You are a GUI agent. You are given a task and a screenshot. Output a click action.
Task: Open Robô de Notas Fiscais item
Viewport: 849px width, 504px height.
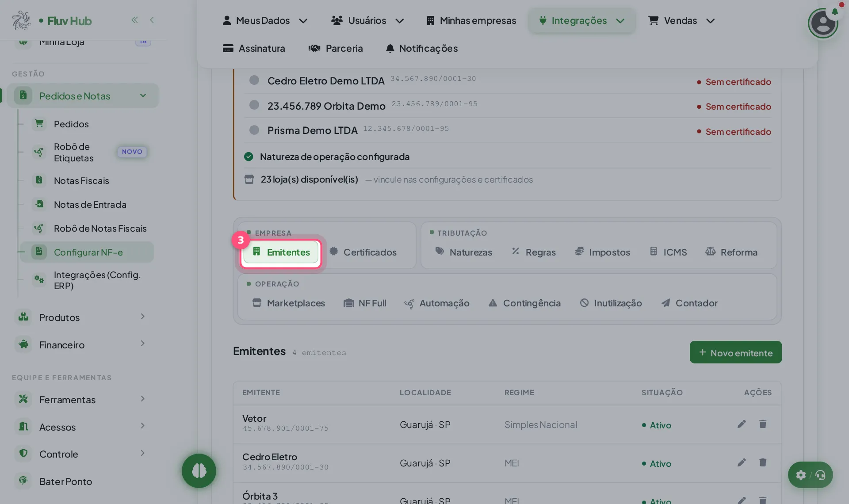coord(100,229)
